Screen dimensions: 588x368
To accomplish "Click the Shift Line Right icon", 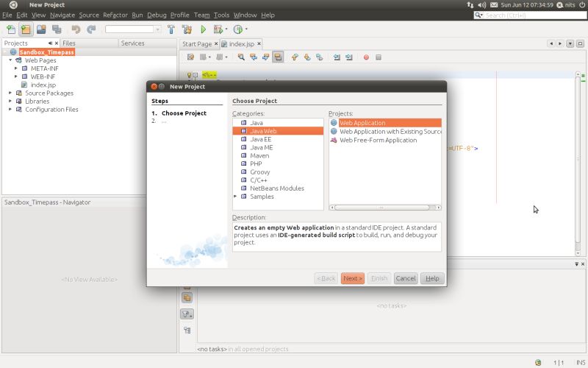I will coord(349,57).
